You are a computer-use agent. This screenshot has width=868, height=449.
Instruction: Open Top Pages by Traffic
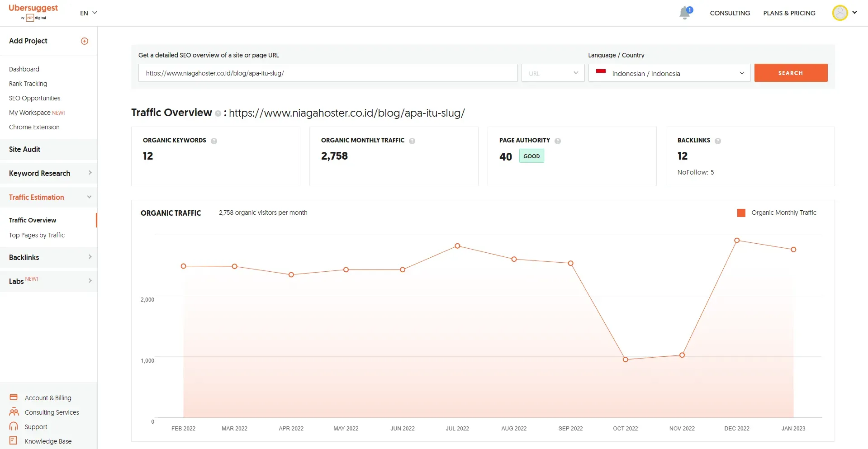37,235
